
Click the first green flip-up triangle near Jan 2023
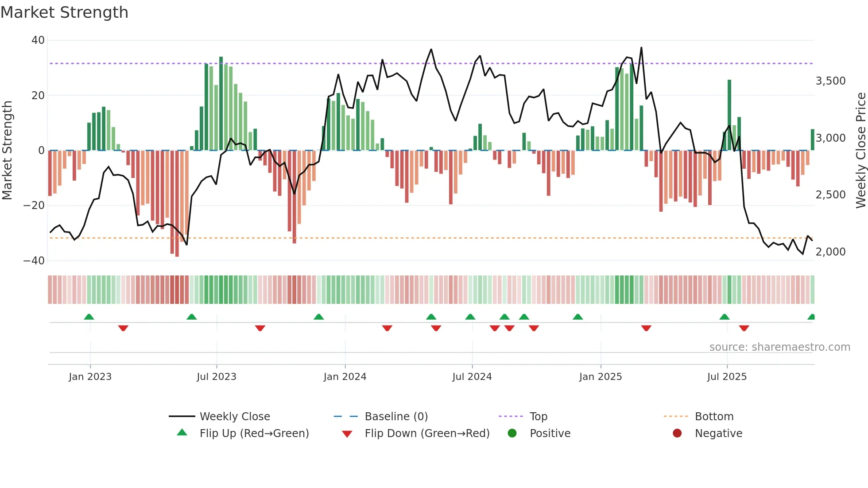coord(89,317)
